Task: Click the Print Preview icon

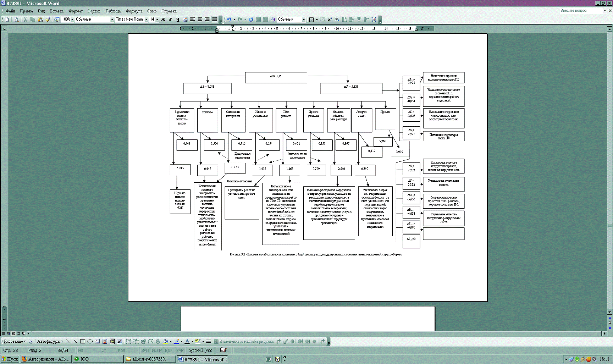Action: [16, 20]
